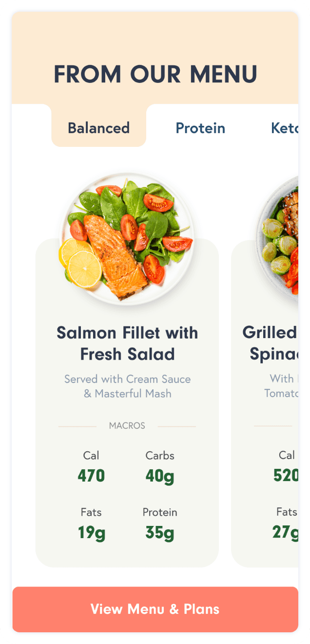Tap the Brussels sprouts bowl image
This screenshot has height=644, width=310.
pyautogui.click(x=279, y=239)
